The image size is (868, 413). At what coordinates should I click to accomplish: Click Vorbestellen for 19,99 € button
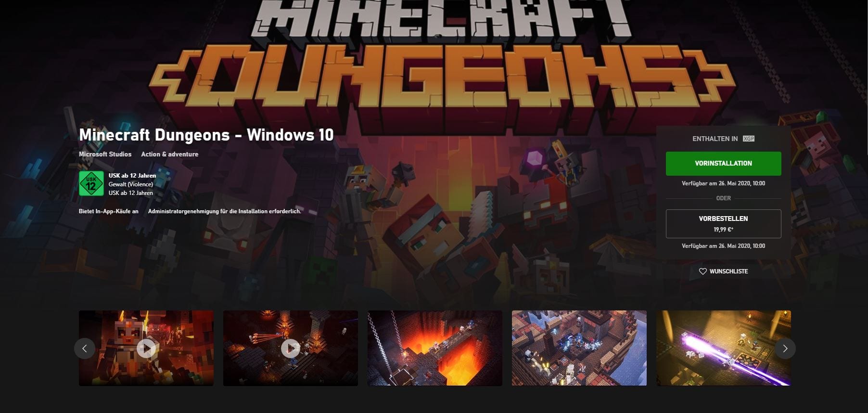click(723, 224)
